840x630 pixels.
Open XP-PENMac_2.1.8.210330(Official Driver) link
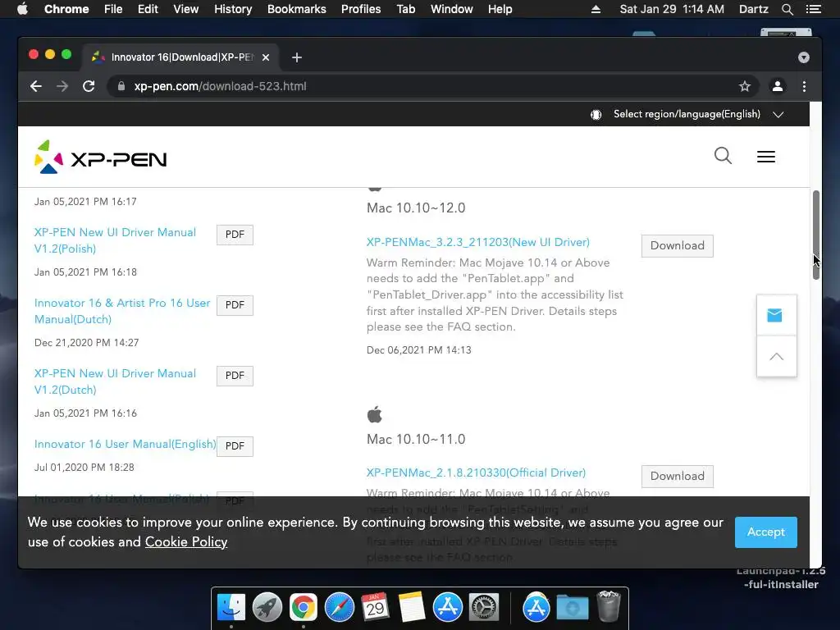(477, 472)
